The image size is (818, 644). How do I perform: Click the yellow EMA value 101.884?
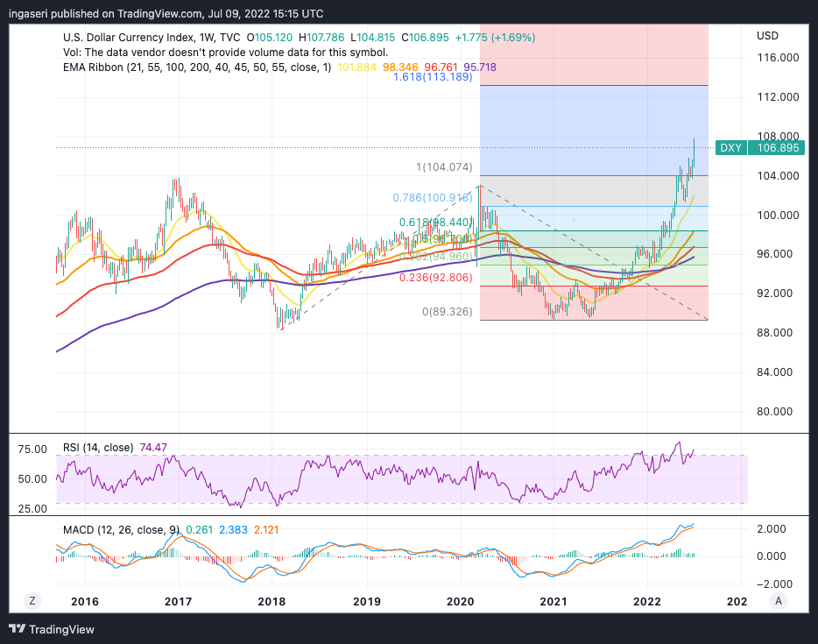point(356,67)
